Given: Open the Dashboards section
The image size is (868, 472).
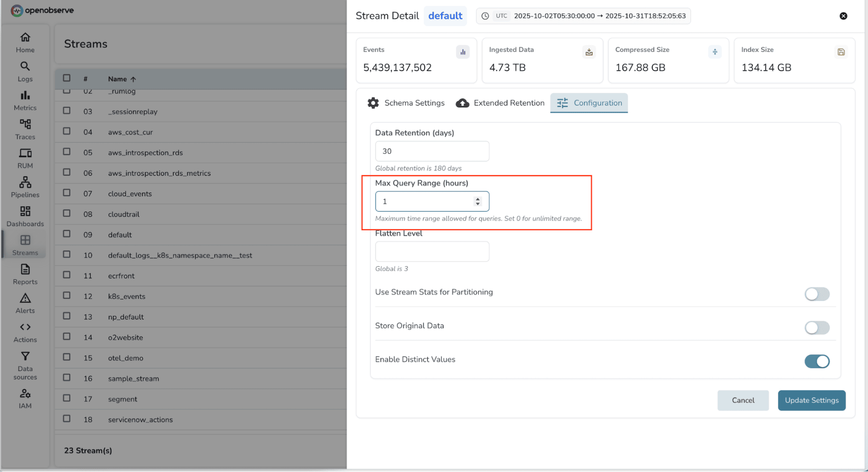Looking at the screenshot, I should 25,216.
